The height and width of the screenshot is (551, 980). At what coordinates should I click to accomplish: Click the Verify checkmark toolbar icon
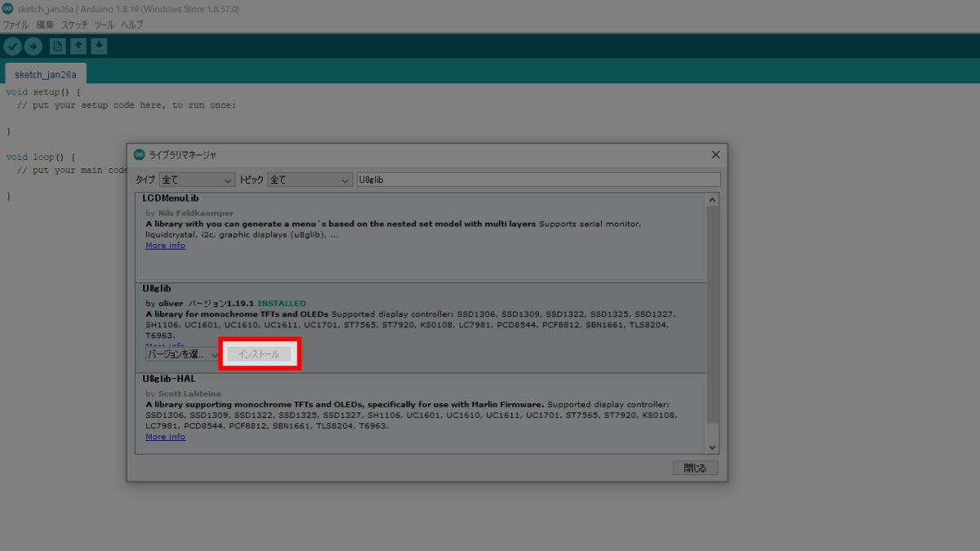(x=12, y=47)
